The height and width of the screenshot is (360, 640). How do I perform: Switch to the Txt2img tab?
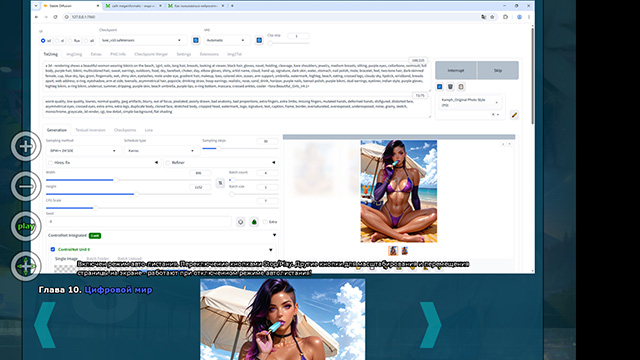(51, 54)
